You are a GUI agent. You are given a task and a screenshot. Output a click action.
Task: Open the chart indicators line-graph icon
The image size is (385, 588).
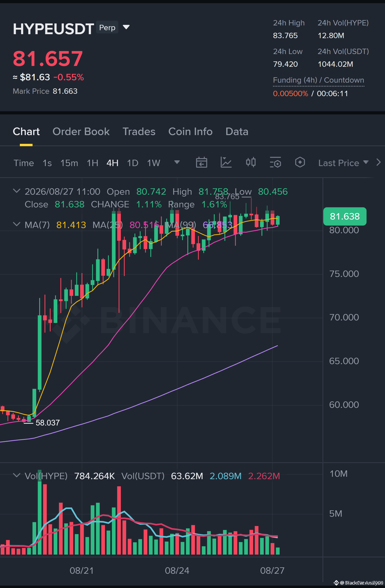coord(226,162)
